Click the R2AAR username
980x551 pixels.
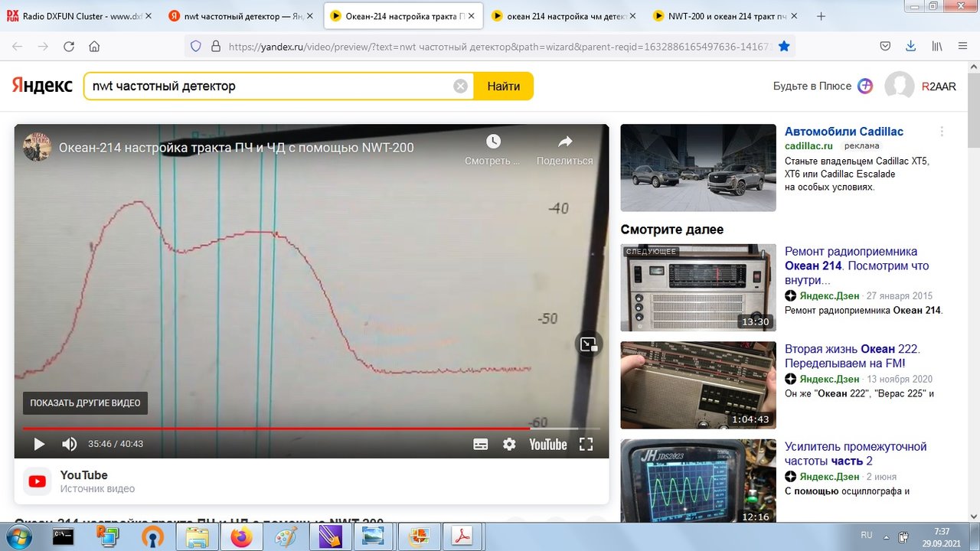[939, 86]
